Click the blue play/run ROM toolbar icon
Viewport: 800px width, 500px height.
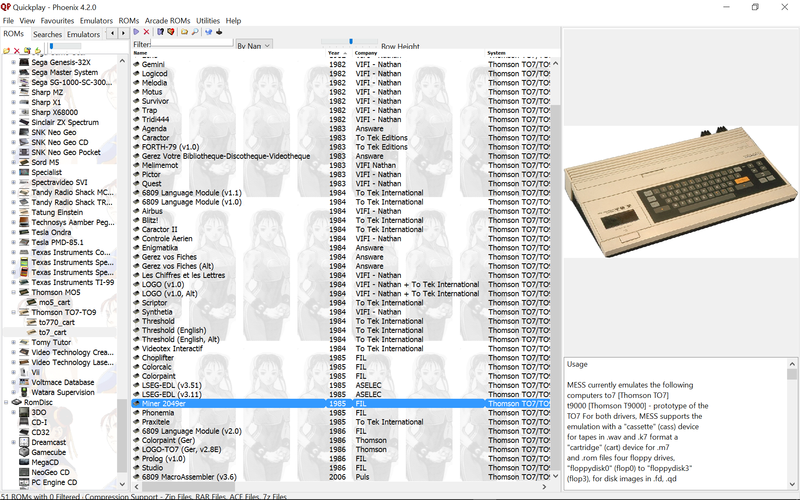click(x=136, y=32)
